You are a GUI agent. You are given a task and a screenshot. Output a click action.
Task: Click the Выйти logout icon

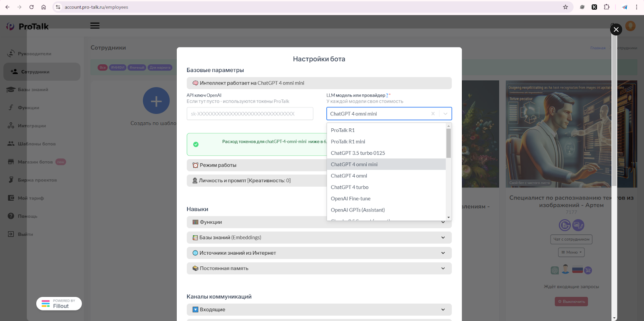point(11,234)
